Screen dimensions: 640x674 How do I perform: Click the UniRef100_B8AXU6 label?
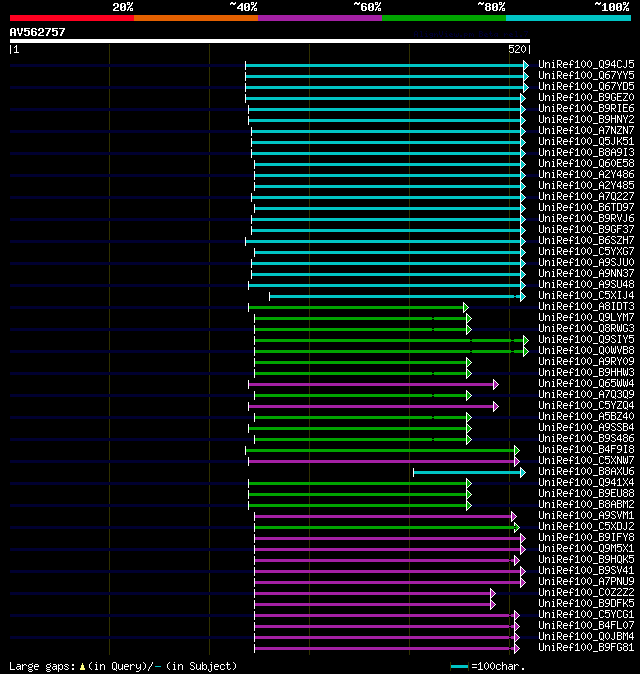pyautogui.click(x=586, y=472)
